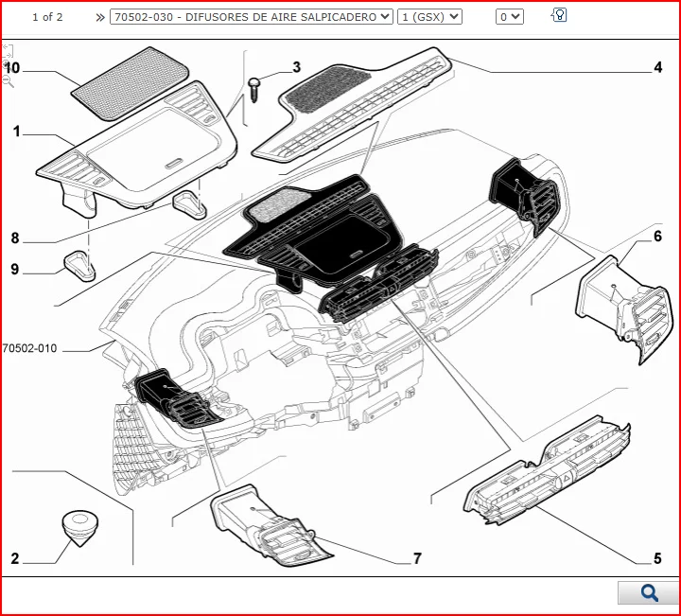
Task: Select callout number 8
Action: (15, 238)
